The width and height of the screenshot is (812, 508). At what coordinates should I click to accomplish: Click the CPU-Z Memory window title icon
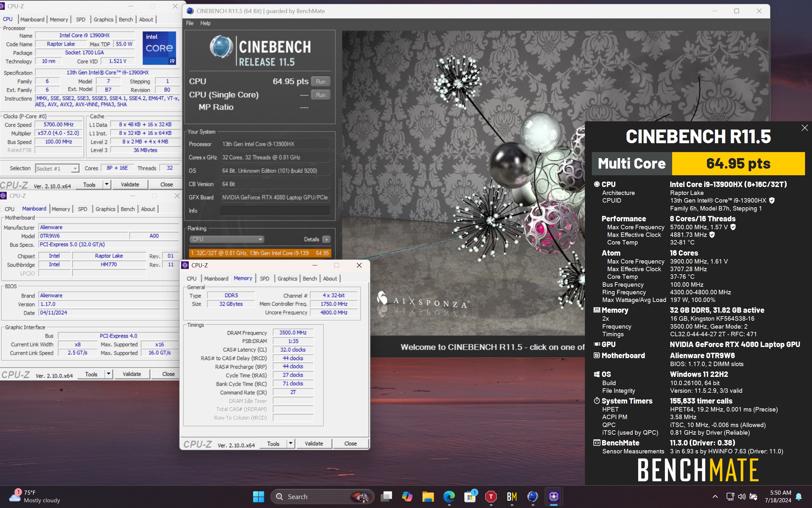coord(185,265)
